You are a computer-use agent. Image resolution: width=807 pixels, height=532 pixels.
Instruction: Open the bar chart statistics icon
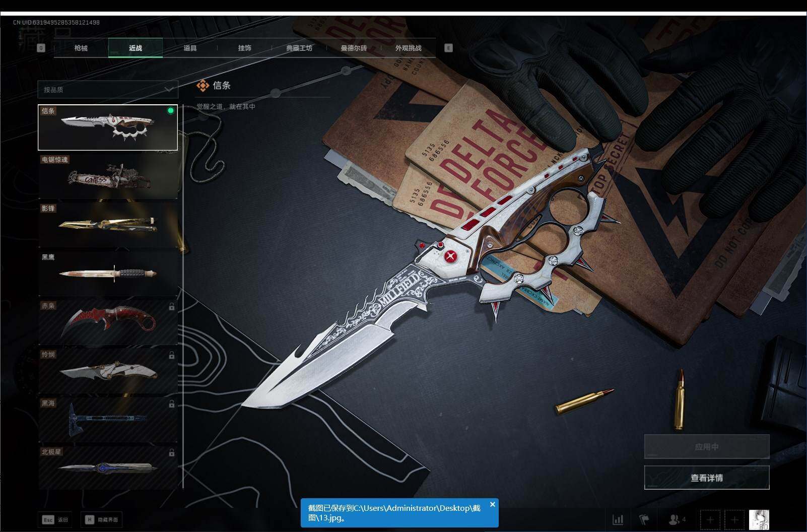618,519
